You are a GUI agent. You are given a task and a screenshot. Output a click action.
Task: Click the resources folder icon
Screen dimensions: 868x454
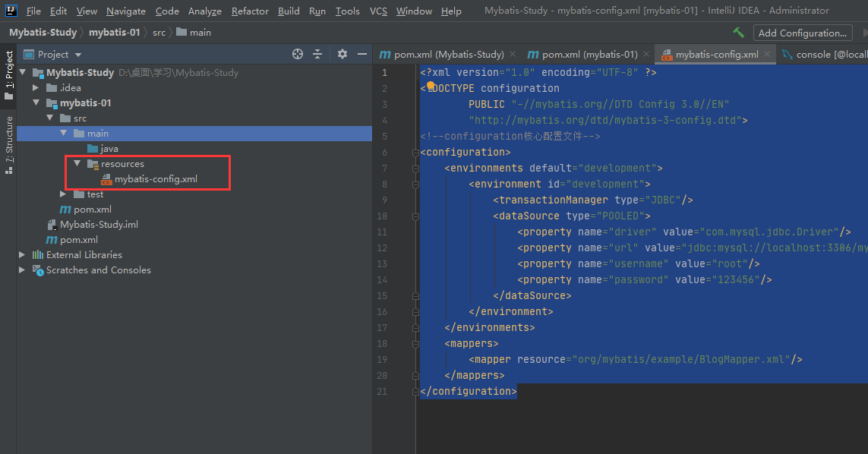point(93,164)
